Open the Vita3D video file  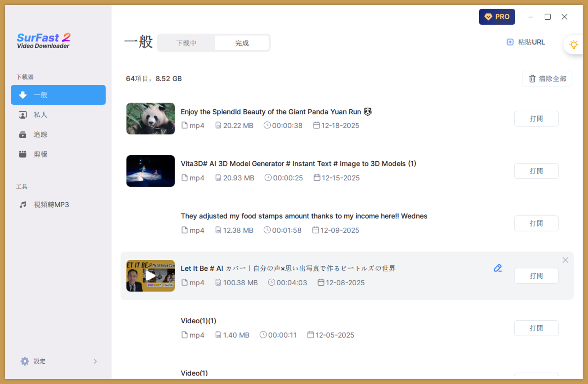pyautogui.click(x=536, y=171)
